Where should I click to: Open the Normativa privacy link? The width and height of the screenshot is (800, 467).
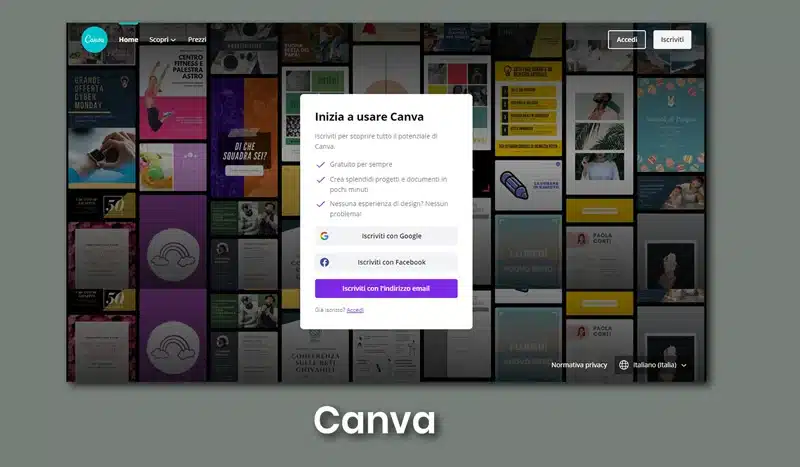click(579, 365)
